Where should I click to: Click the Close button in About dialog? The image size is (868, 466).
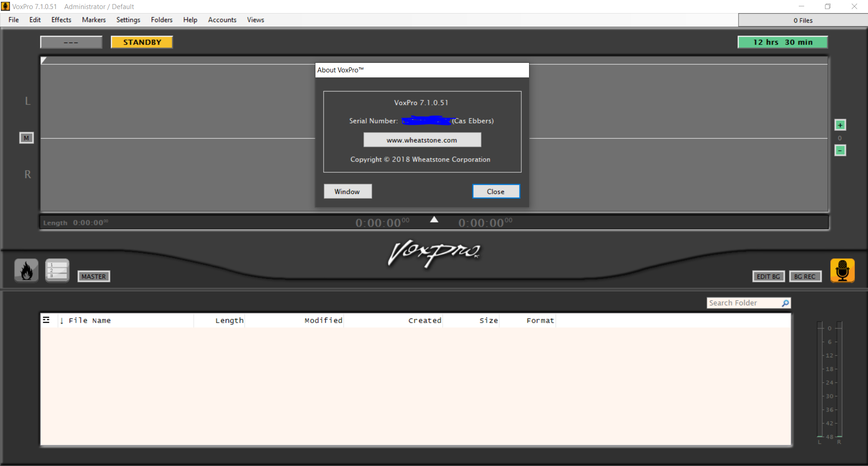tap(496, 191)
